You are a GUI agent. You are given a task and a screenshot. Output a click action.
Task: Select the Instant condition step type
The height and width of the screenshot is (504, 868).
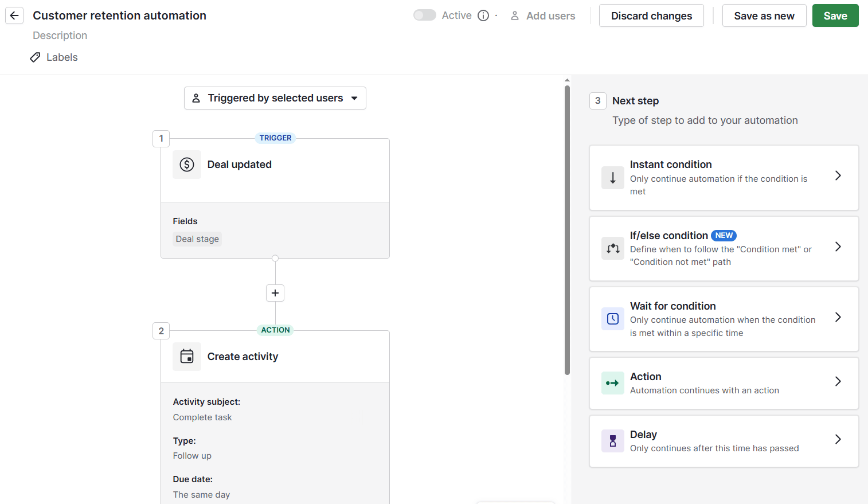[x=724, y=178]
